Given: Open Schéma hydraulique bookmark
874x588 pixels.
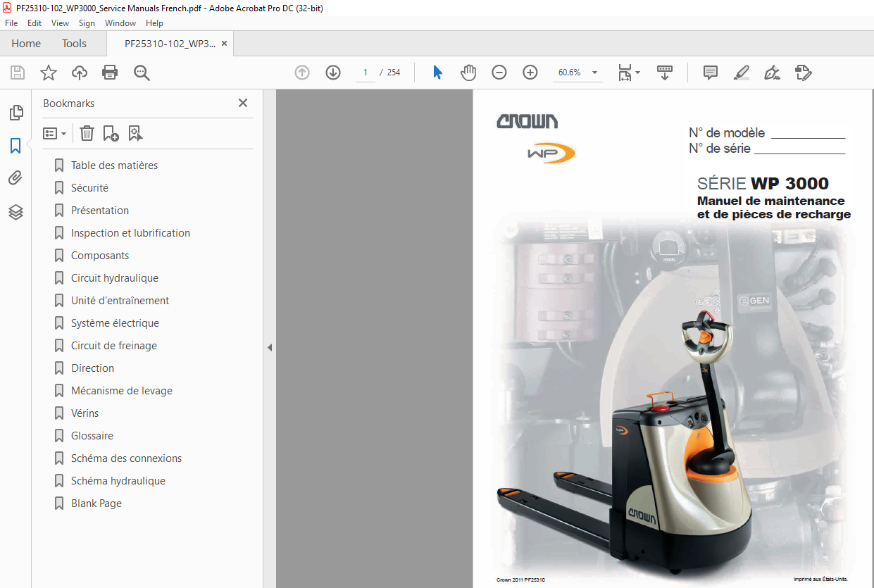Looking at the screenshot, I should pyautogui.click(x=118, y=481).
